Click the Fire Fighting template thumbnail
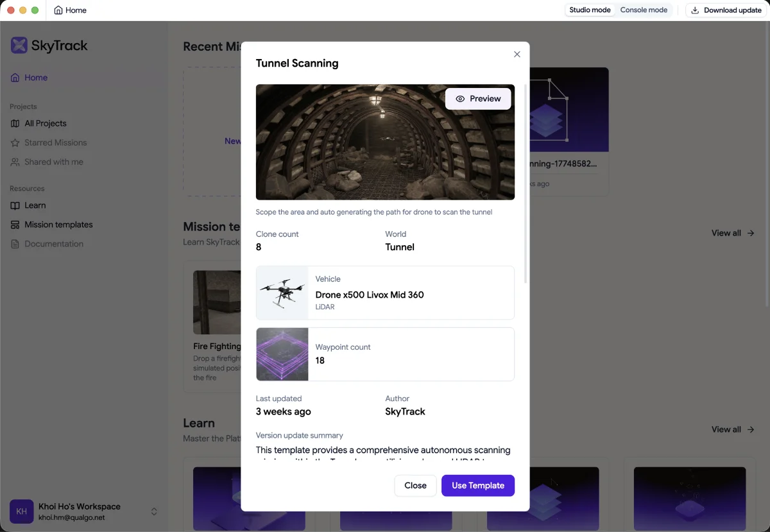 pyautogui.click(x=217, y=302)
